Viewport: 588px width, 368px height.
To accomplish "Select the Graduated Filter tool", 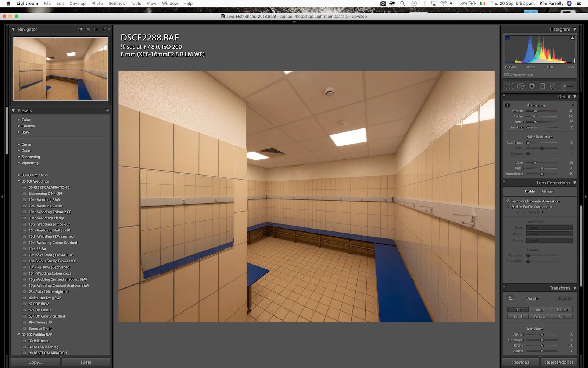I will point(542,86).
